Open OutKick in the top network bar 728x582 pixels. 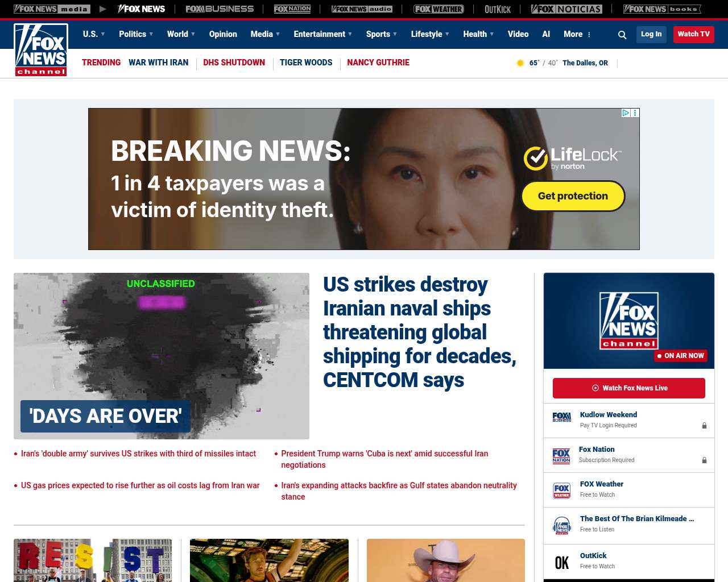pyautogui.click(x=498, y=9)
